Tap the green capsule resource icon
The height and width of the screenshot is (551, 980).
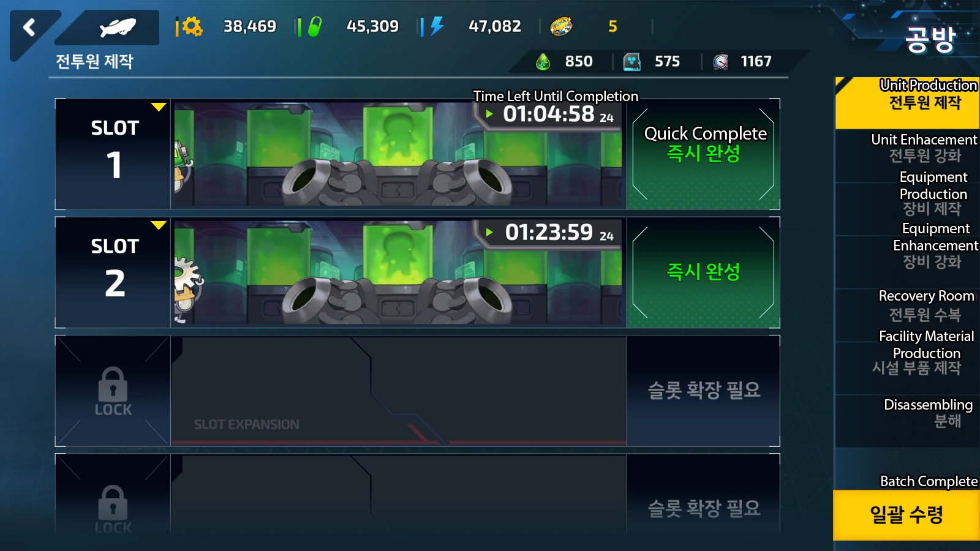click(315, 26)
